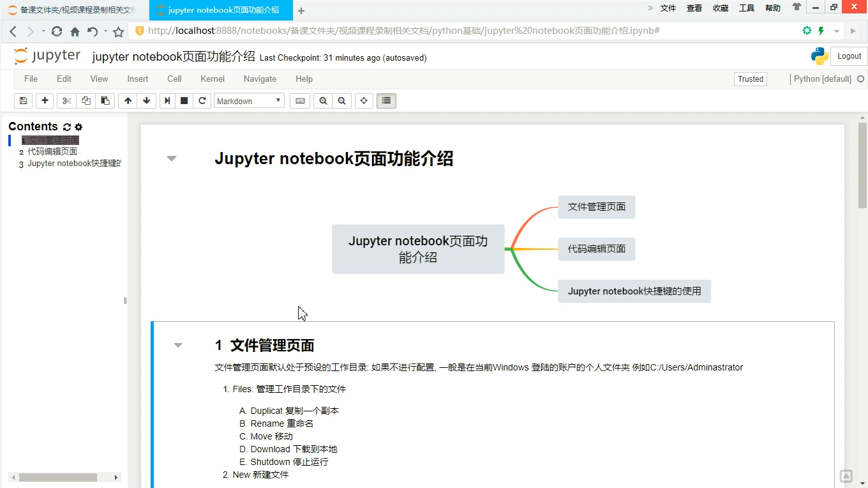
Task: Restart kernel with circular arrow icon
Action: click(202, 101)
